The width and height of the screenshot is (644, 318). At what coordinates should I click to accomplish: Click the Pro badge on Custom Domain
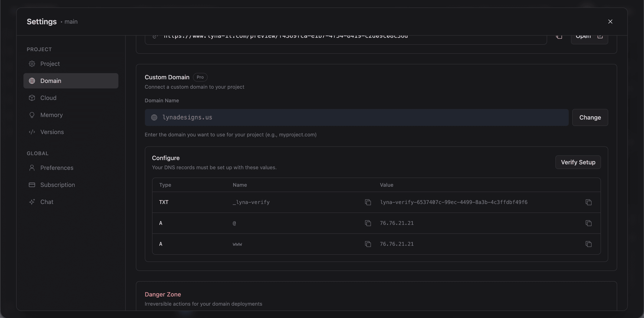tap(200, 77)
